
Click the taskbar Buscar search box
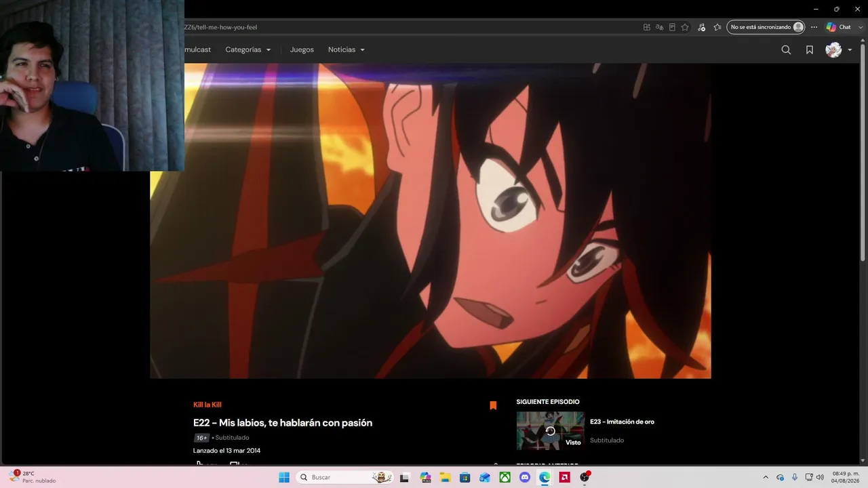346,477
